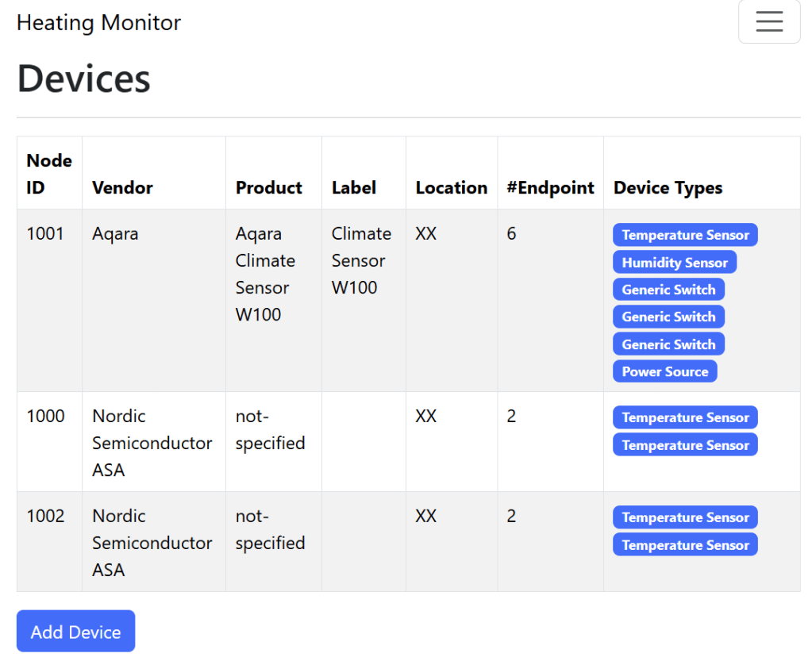Click the first Generic Switch badge
This screenshot has width=812, height=661.
click(668, 289)
